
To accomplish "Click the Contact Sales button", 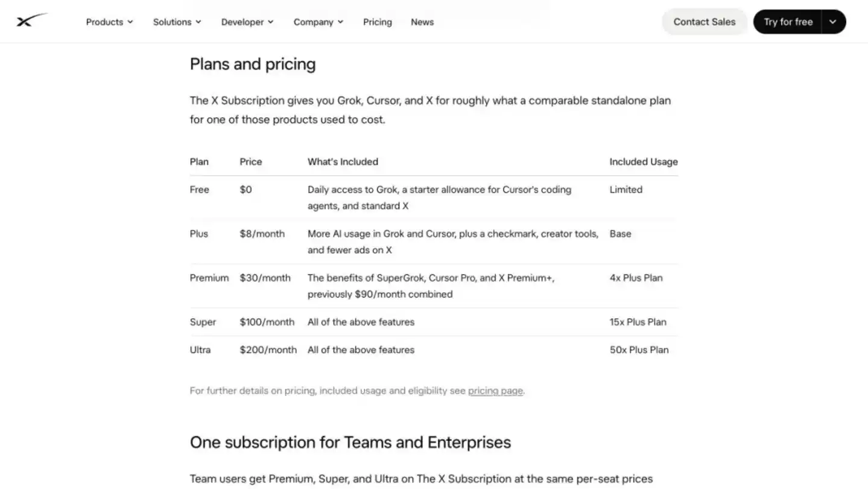I will point(705,22).
